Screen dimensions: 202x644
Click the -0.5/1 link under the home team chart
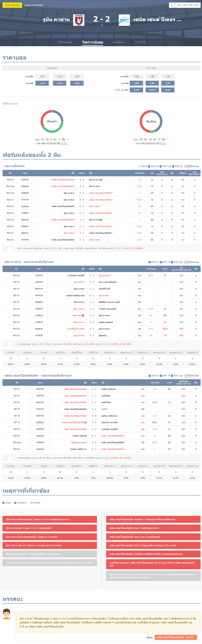tap(64, 144)
